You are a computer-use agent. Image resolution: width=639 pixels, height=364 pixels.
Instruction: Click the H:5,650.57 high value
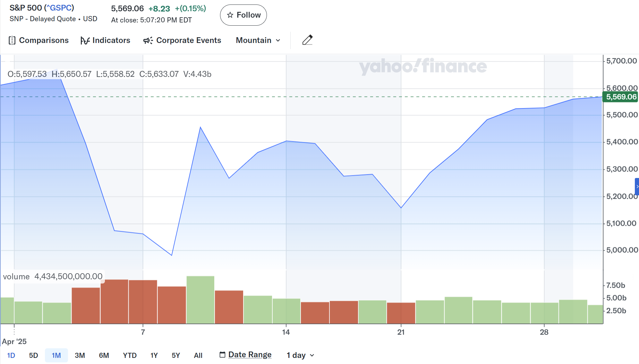[x=72, y=74]
